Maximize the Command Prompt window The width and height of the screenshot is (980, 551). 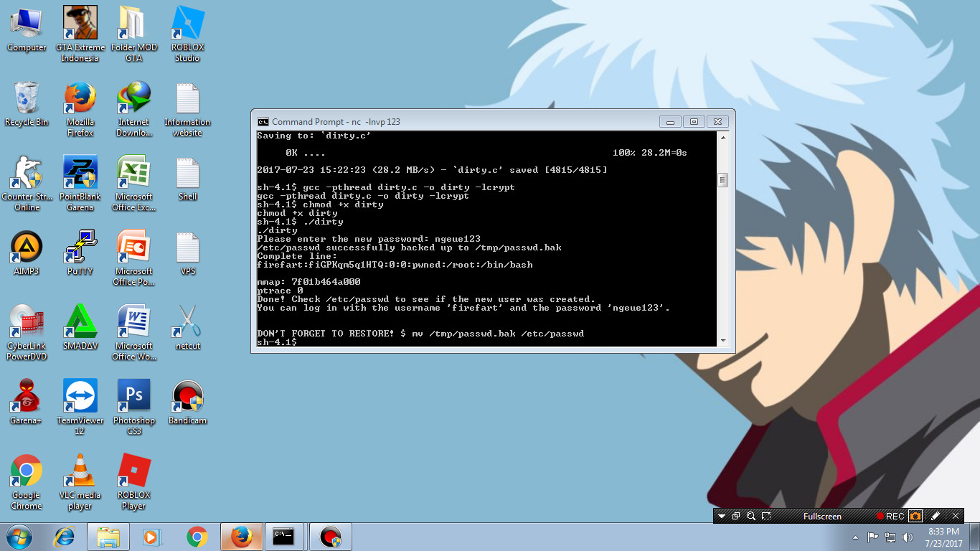pyautogui.click(x=694, y=122)
